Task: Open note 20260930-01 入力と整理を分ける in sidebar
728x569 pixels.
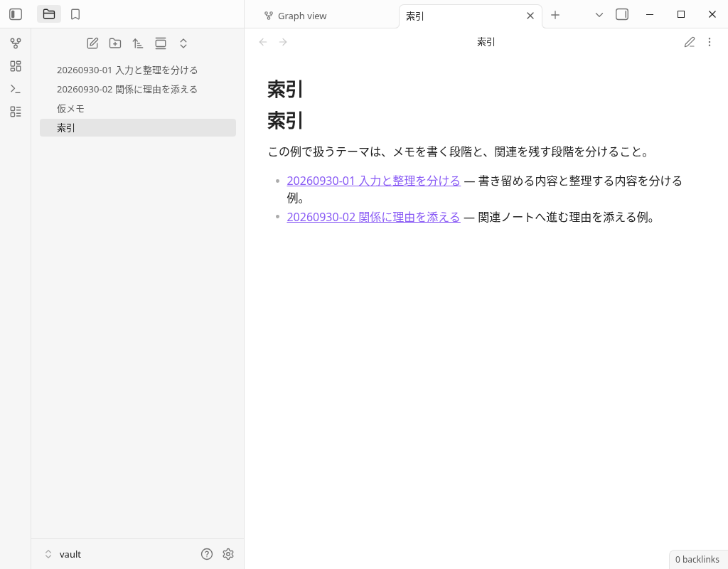Action: pos(138,70)
